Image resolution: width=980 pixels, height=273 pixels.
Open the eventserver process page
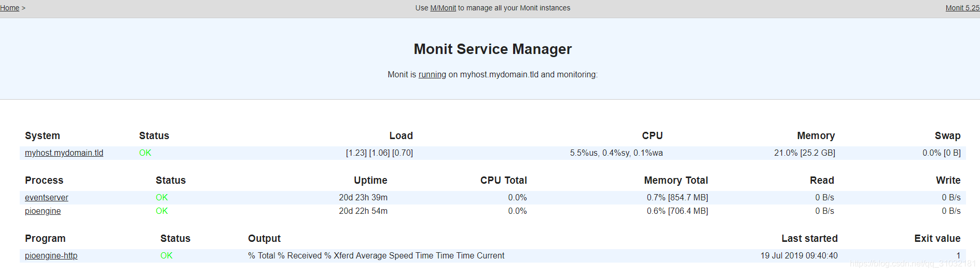[46, 198]
